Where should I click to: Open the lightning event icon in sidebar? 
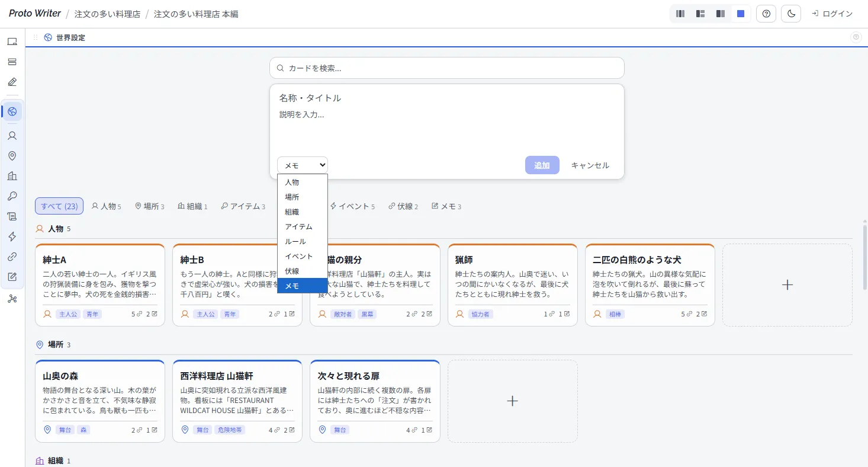(x=12, y=236)
